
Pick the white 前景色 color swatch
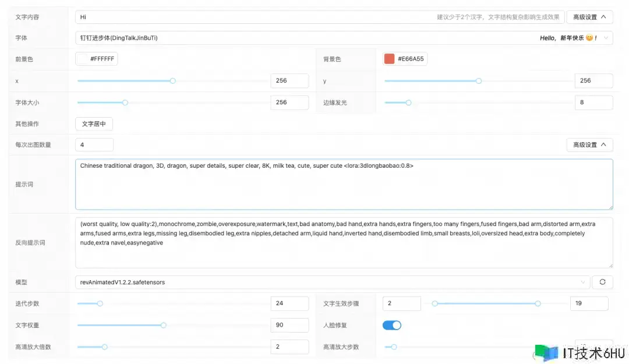(83, 59)
